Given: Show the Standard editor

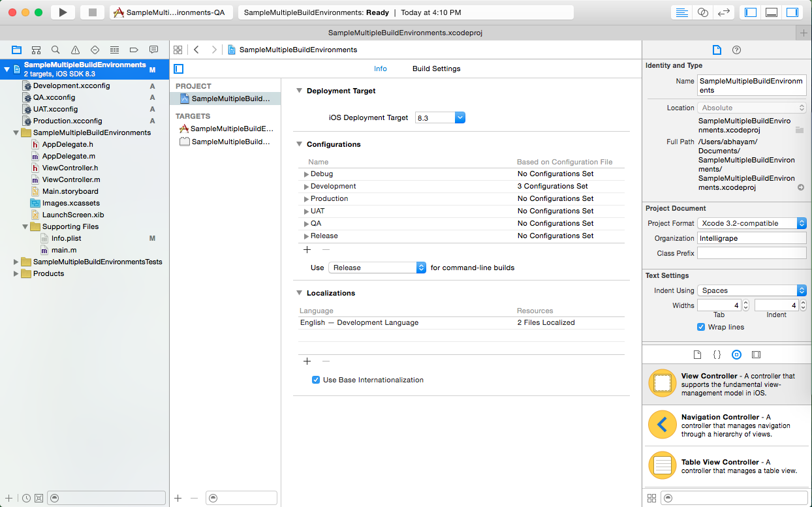Looking at the screenshot, I should click(x=681, y=12).
